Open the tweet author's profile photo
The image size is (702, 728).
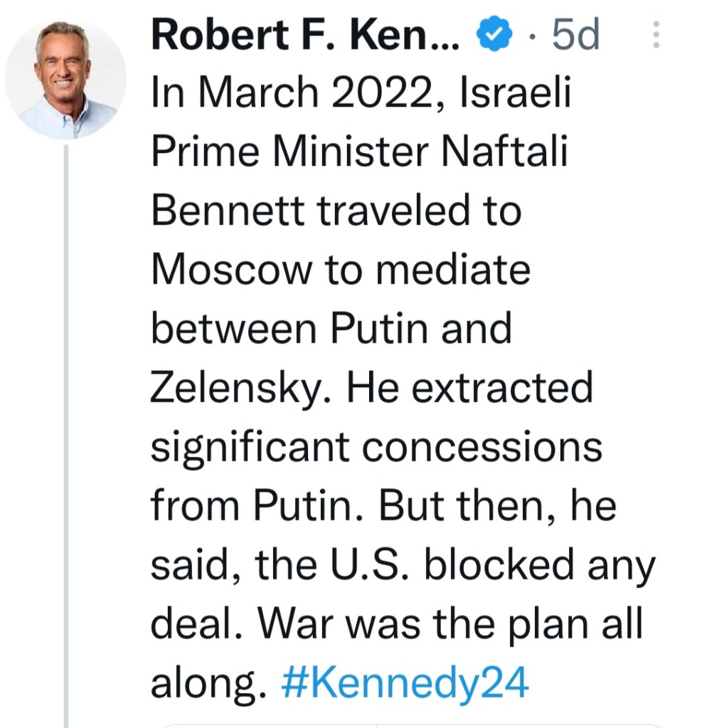tap(65, 80)
